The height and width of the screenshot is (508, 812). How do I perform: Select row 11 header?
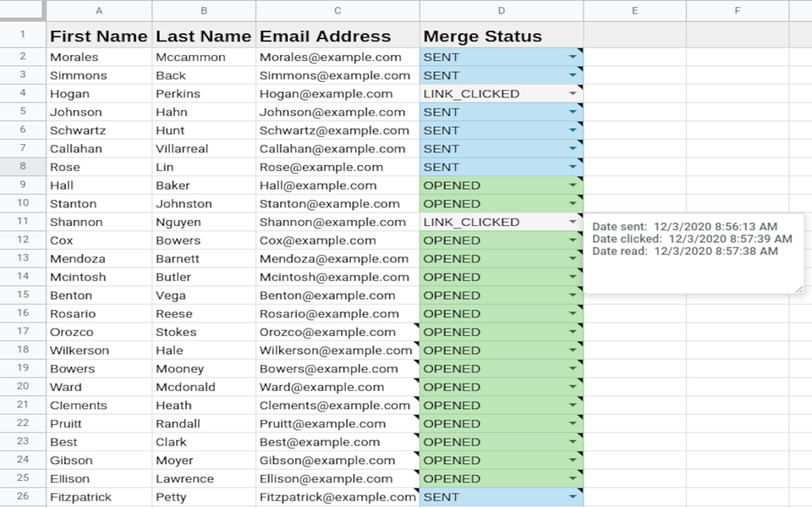23,221
